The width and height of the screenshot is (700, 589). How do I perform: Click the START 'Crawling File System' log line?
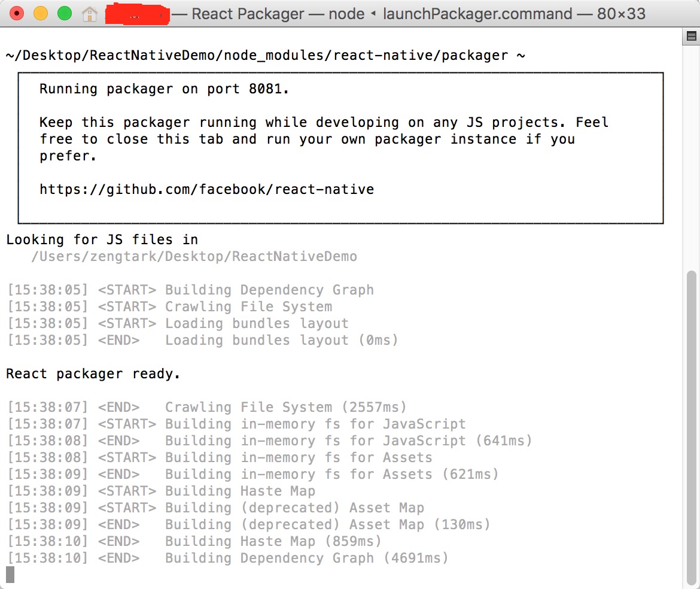[x=170, y=307]
